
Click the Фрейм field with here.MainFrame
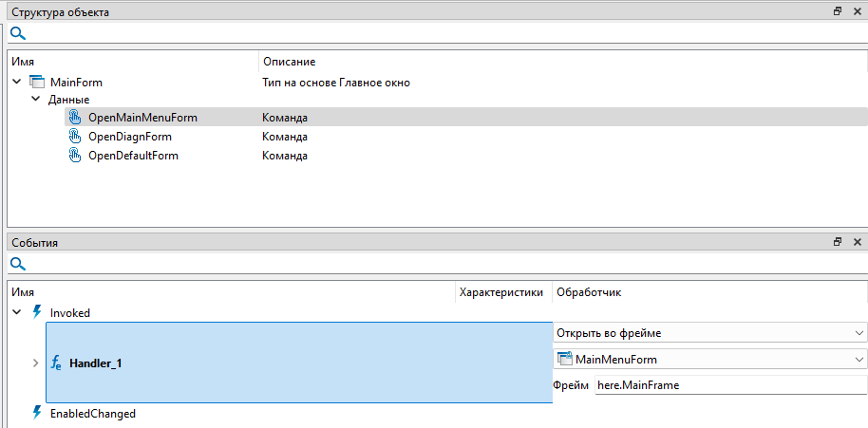[x=729, y=385]
